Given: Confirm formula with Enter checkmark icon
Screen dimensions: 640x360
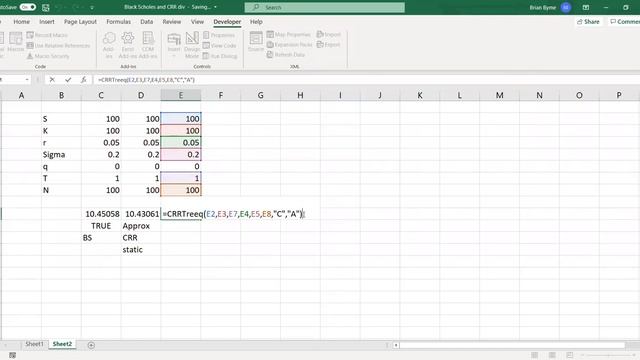Looking at the screenshot, I should point(68,80).
